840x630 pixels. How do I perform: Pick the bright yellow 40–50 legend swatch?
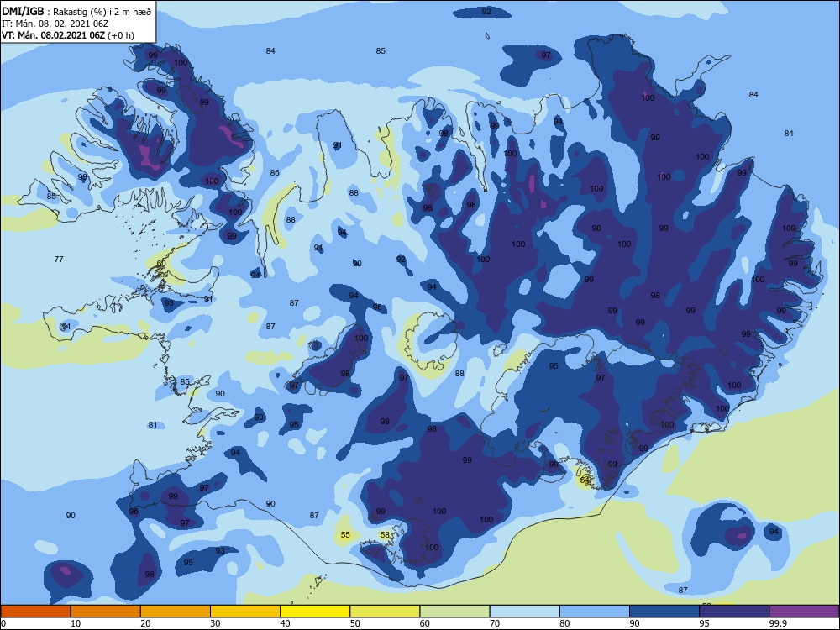315,612
